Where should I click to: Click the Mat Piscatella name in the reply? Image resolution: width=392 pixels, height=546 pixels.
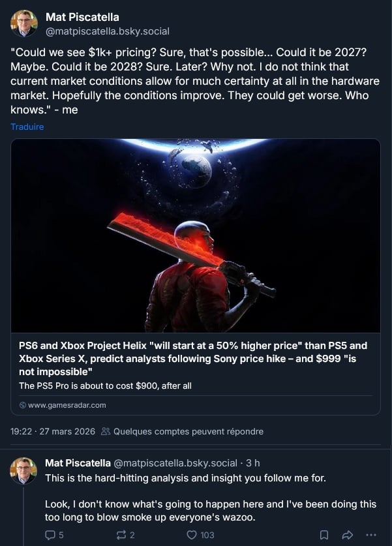coord(78,463)
